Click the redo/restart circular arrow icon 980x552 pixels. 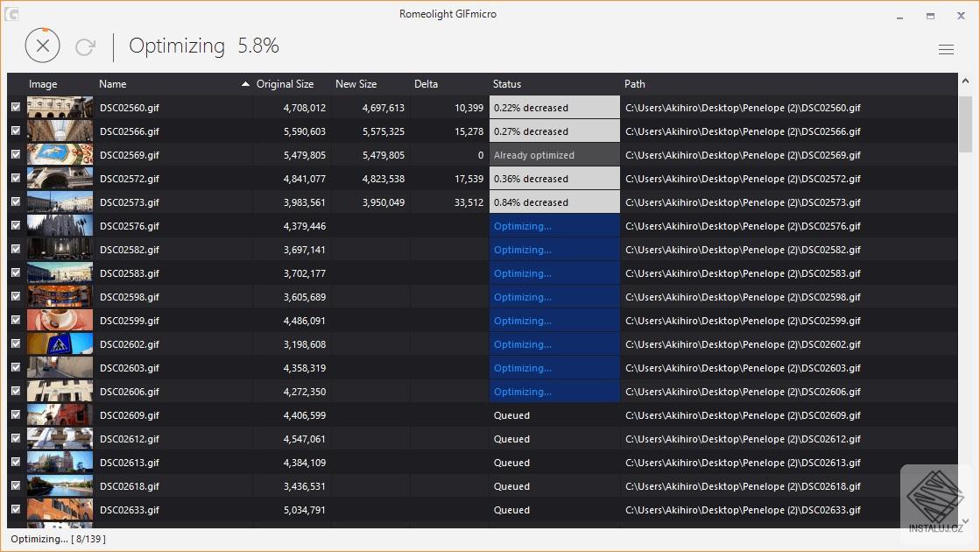85,46
